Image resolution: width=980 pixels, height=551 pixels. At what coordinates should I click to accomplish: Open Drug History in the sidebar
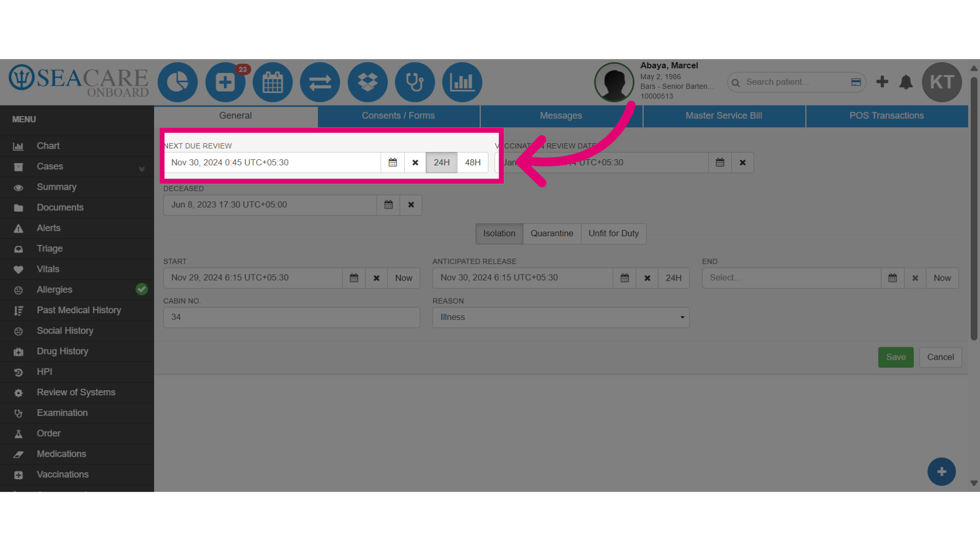[77, 351]
